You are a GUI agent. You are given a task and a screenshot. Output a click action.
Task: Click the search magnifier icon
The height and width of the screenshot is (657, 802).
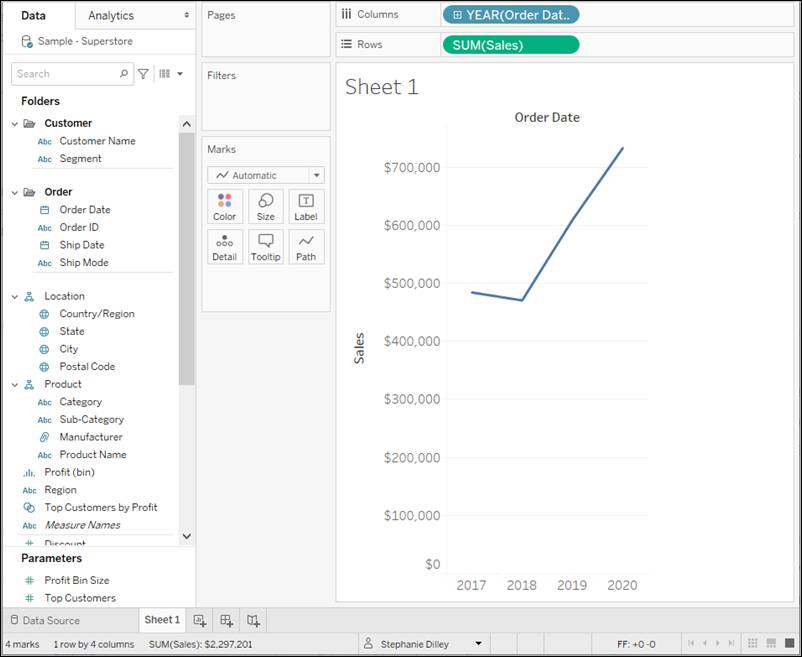coord(124,74)
